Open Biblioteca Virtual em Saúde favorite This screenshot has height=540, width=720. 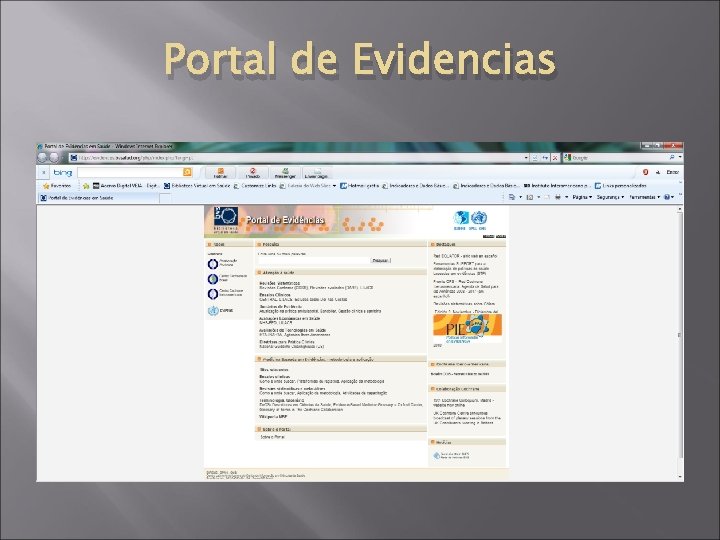point(197,186)
